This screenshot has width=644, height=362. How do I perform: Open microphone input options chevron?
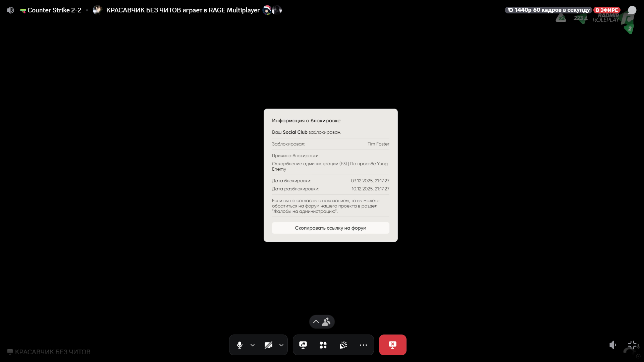(x=253, y=345)
